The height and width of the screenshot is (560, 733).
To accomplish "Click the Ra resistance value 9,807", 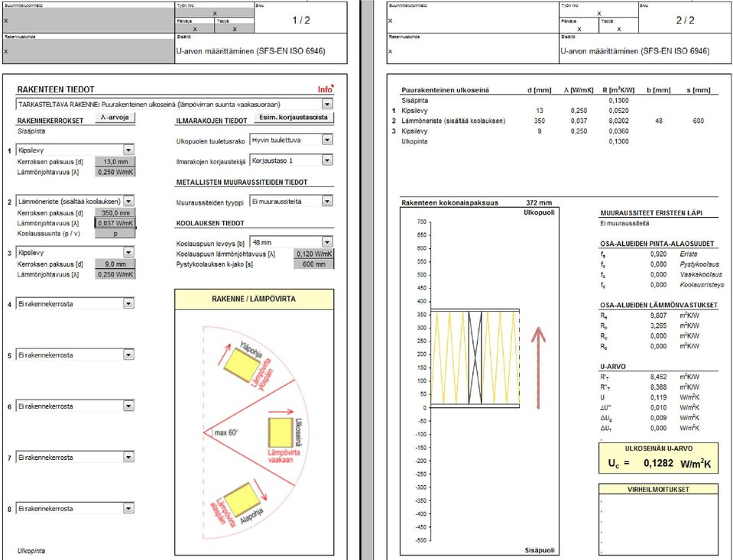I will [658, 316].
